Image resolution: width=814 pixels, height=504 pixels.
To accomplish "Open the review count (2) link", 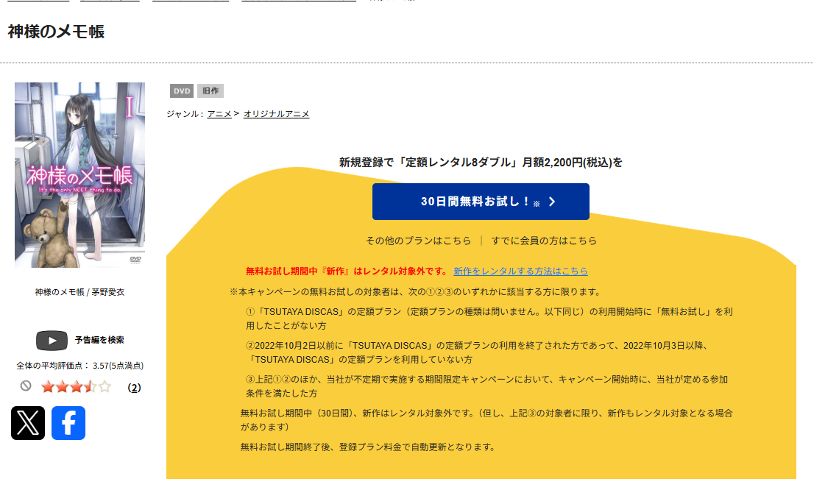I will [134, 388].
